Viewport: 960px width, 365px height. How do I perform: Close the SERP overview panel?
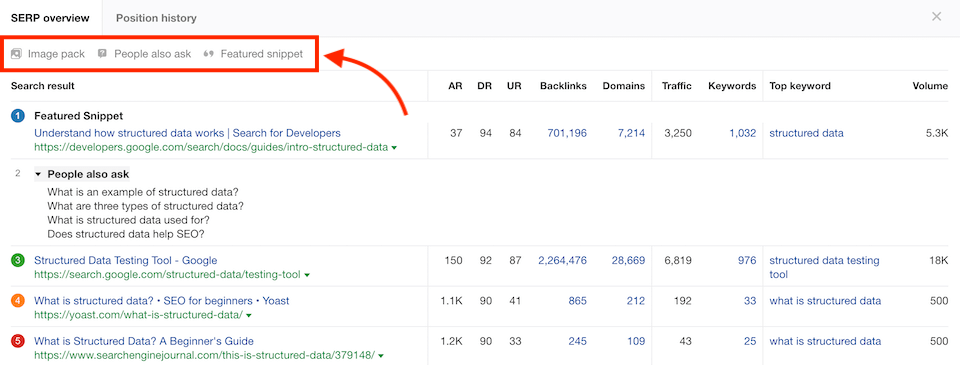[936, 17]
